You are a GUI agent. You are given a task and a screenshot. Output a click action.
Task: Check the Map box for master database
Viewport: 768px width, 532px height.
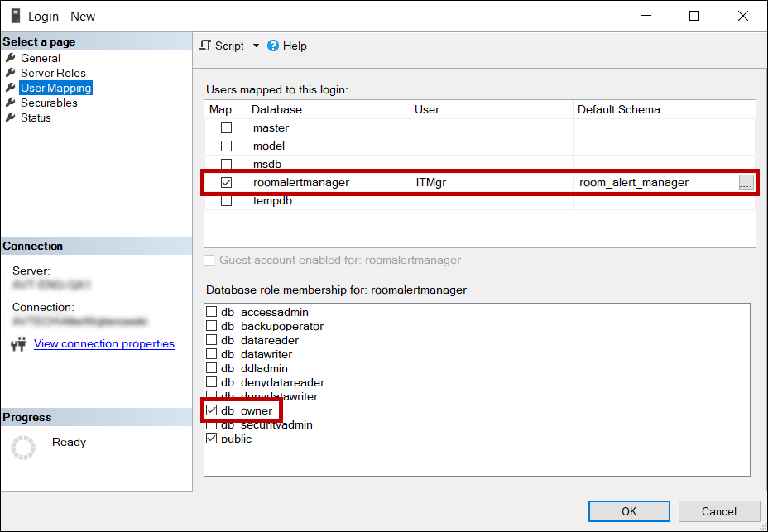coord(226,128)
